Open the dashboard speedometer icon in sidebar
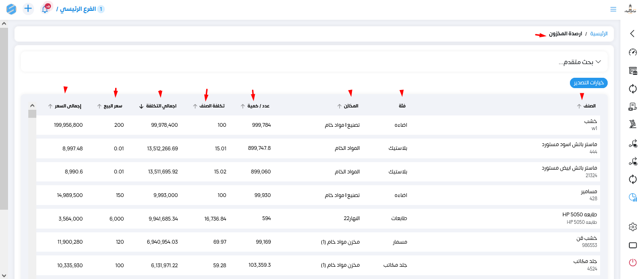 633,52
